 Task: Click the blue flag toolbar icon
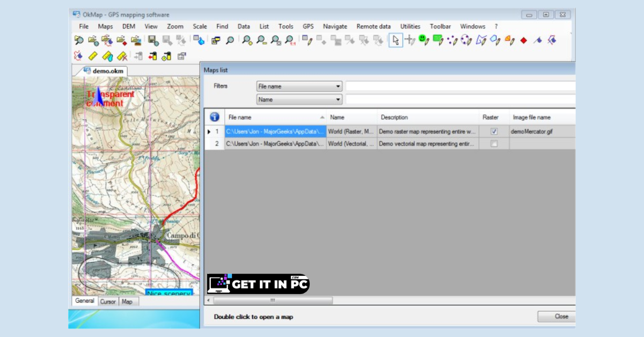pyautogui.click(x=538, y=40)
